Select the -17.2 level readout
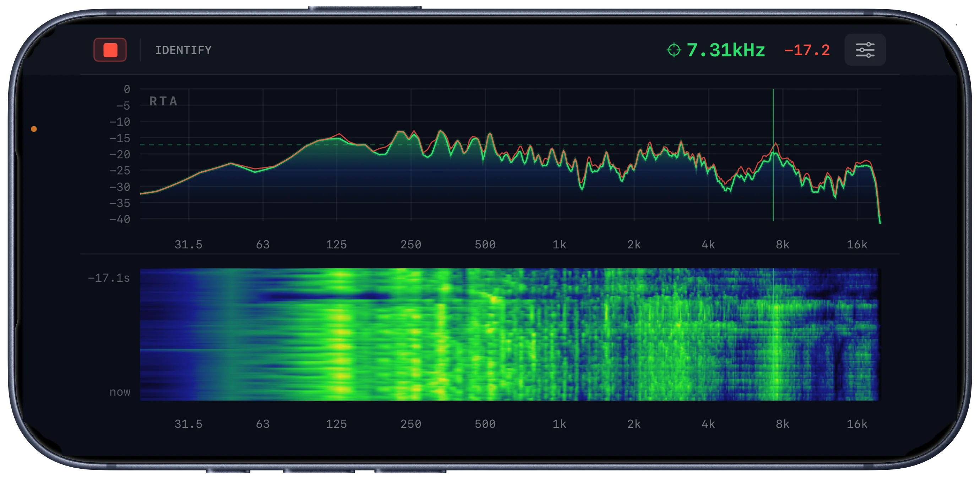This screenshot has height=479, width=980. tap(807, 50)
